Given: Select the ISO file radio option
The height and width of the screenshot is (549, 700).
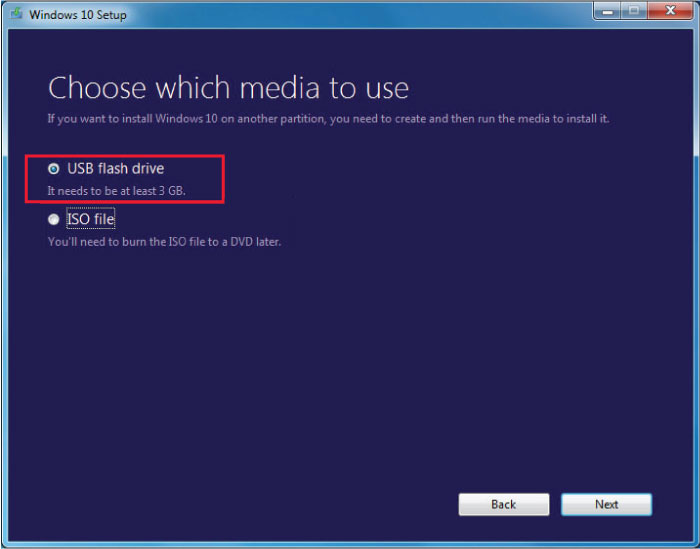Looking at the screenshot, I should point(54,219).
